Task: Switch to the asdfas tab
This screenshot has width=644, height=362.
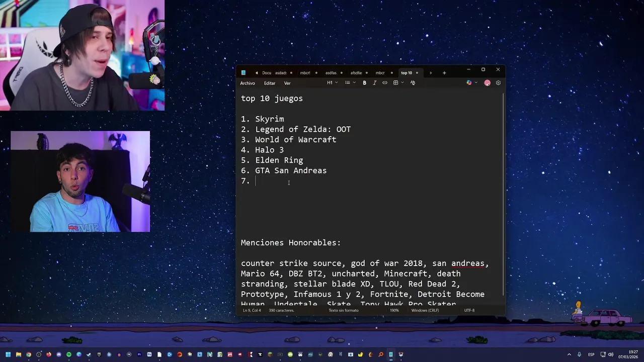Action: pos(331,73)
